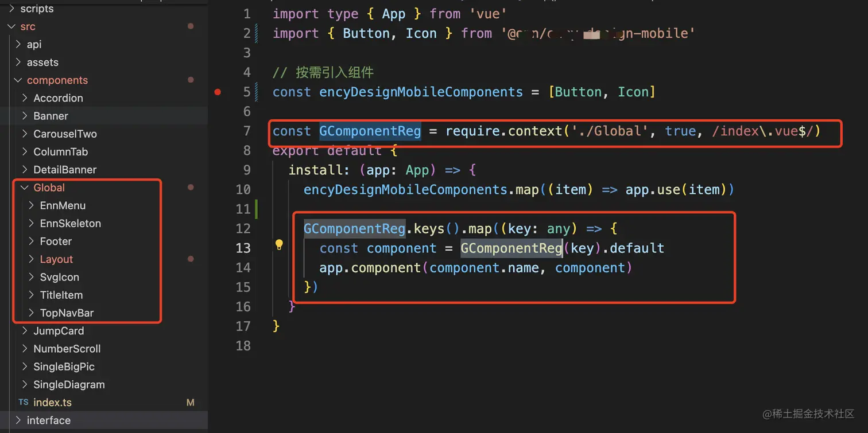The height and width of the screenshot is (433, 868).
Task: Select the JumpCard folder
Action: (59, 331)
